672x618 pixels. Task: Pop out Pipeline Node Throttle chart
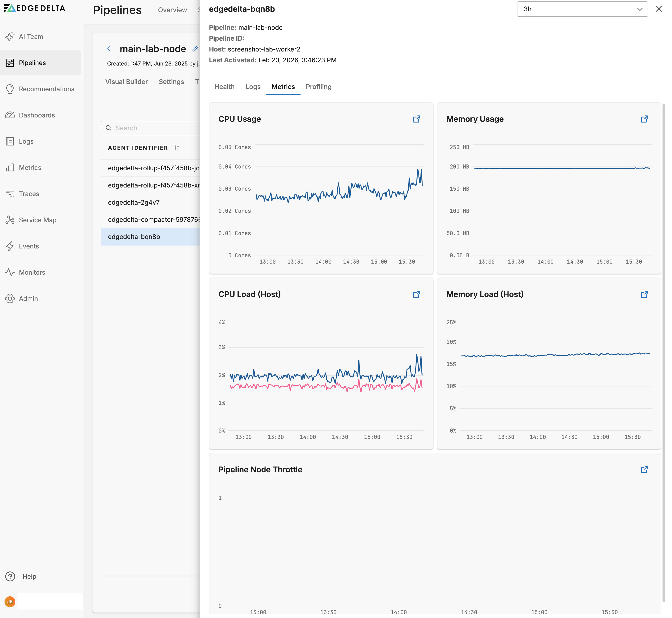644,470
